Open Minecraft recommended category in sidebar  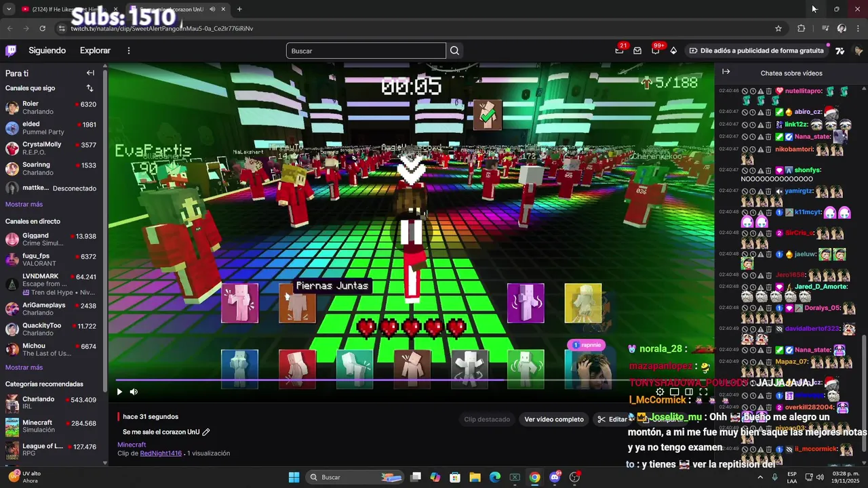(x=52, y=427)
